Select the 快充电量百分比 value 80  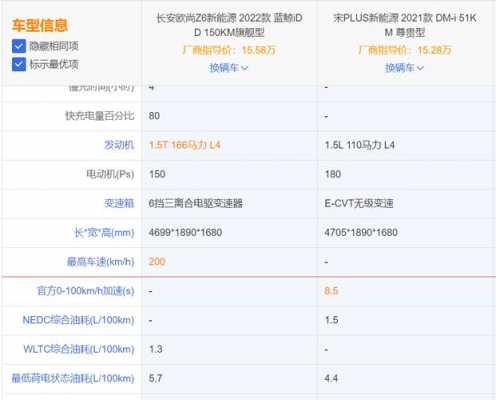(x=154, y=116)
